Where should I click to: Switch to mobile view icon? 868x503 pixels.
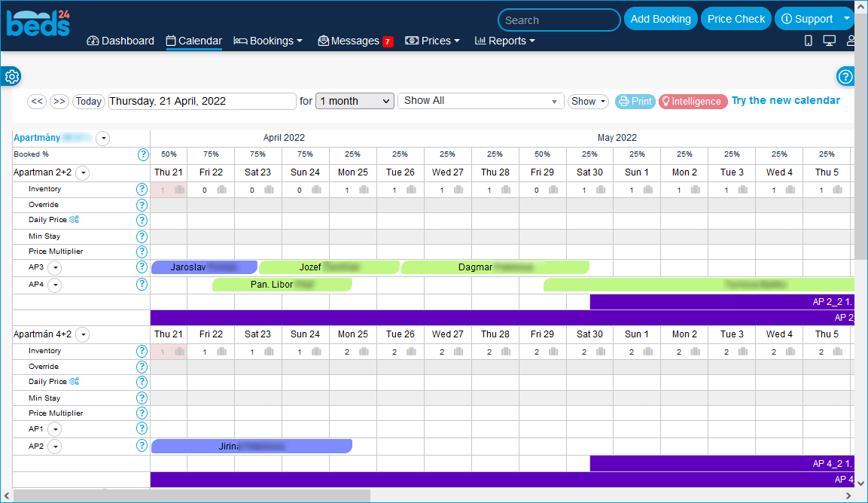[x=809, y=41]
